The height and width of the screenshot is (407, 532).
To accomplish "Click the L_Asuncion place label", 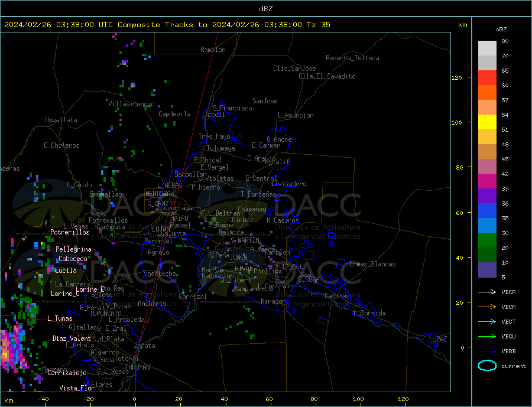I will [296, 115].
